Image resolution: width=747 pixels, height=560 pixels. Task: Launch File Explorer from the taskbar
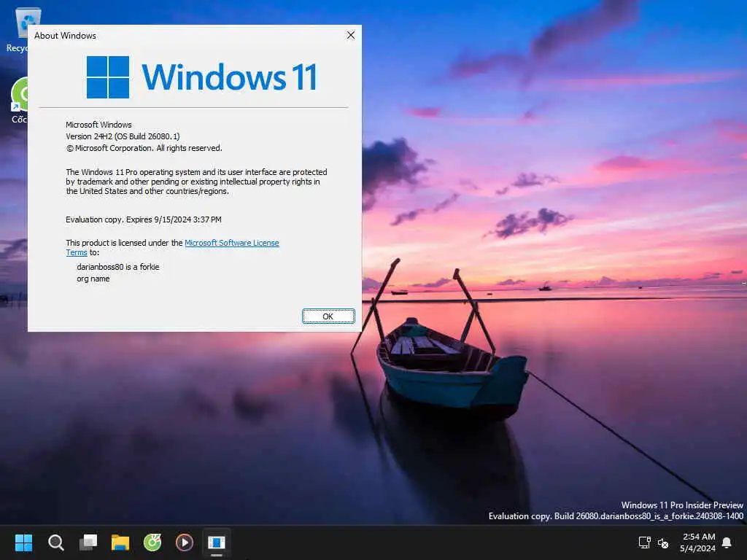tap(120, 542)
